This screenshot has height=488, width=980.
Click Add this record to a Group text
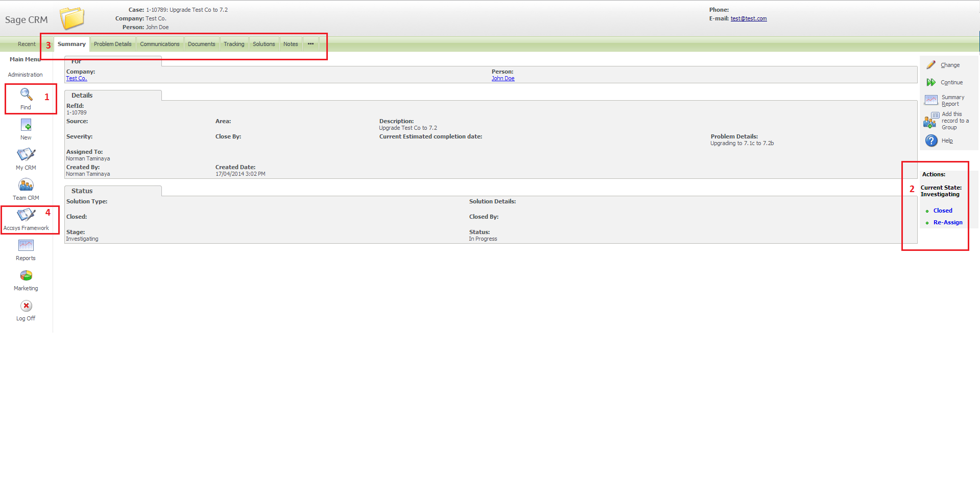[x=955, y=121]
